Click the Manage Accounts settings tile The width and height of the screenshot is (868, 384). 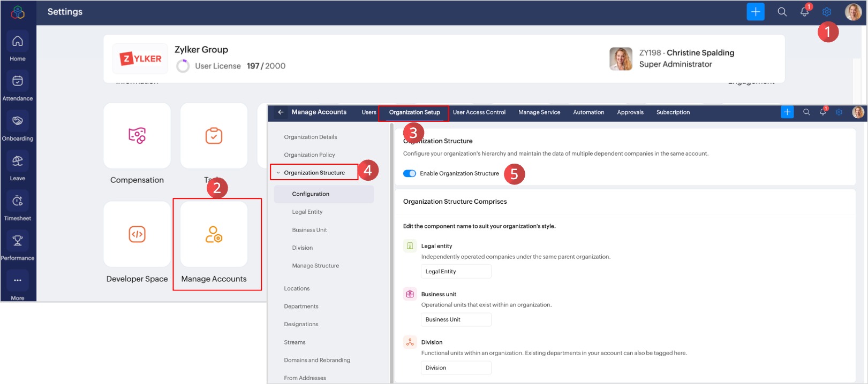coord(214,235)
